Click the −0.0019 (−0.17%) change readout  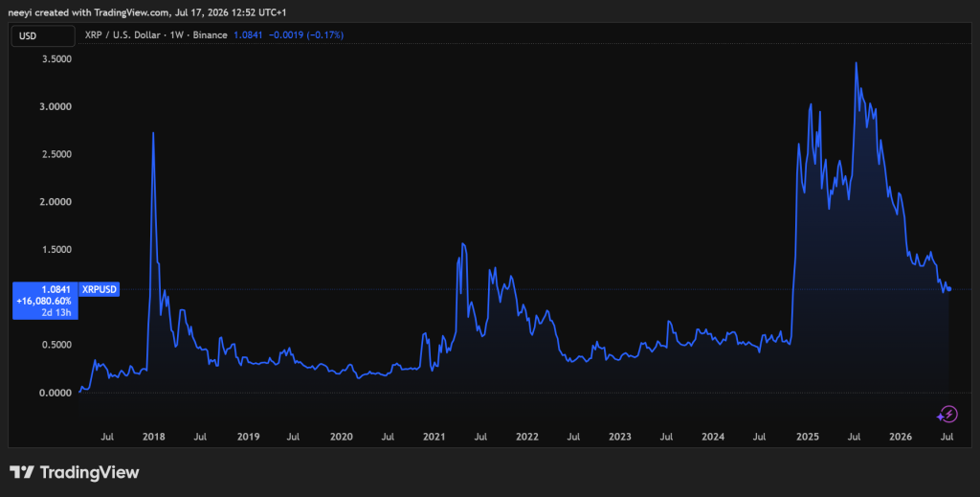pos(306,35)
